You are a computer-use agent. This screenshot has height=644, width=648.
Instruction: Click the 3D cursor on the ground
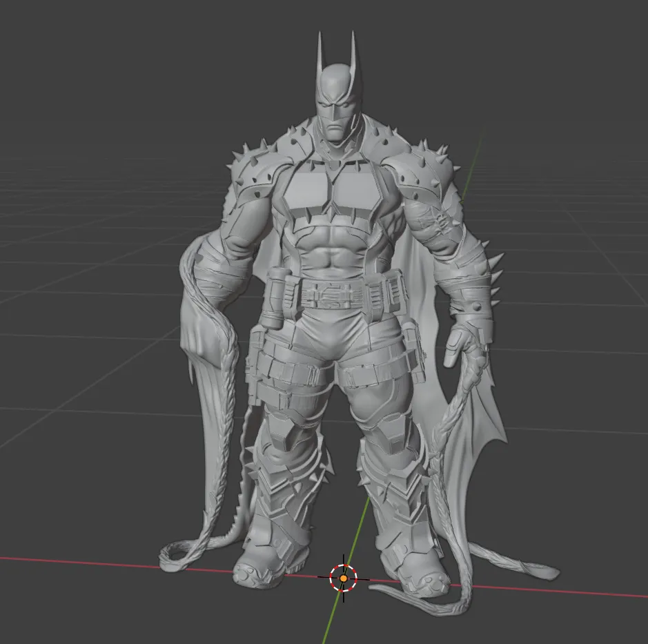click(x=344, y=578)
